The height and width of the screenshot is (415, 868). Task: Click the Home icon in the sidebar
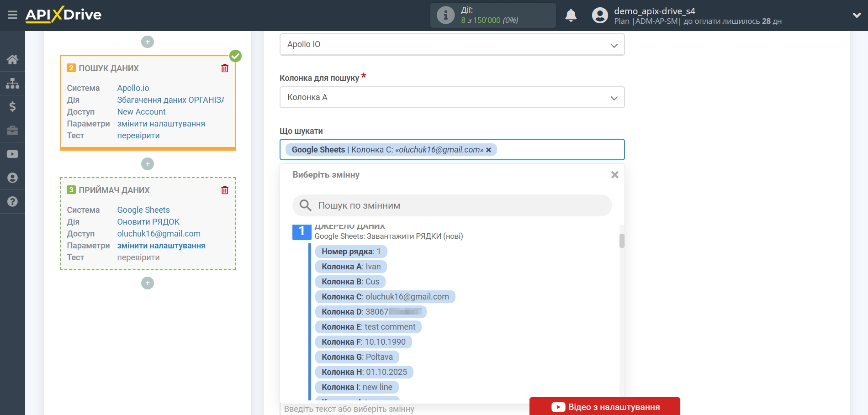click(12, 59)
